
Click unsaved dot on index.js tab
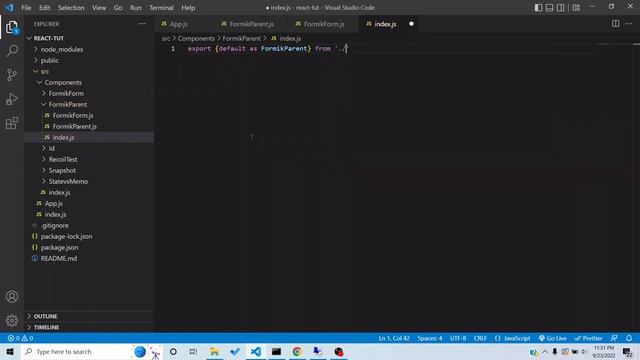click(411, 24)
